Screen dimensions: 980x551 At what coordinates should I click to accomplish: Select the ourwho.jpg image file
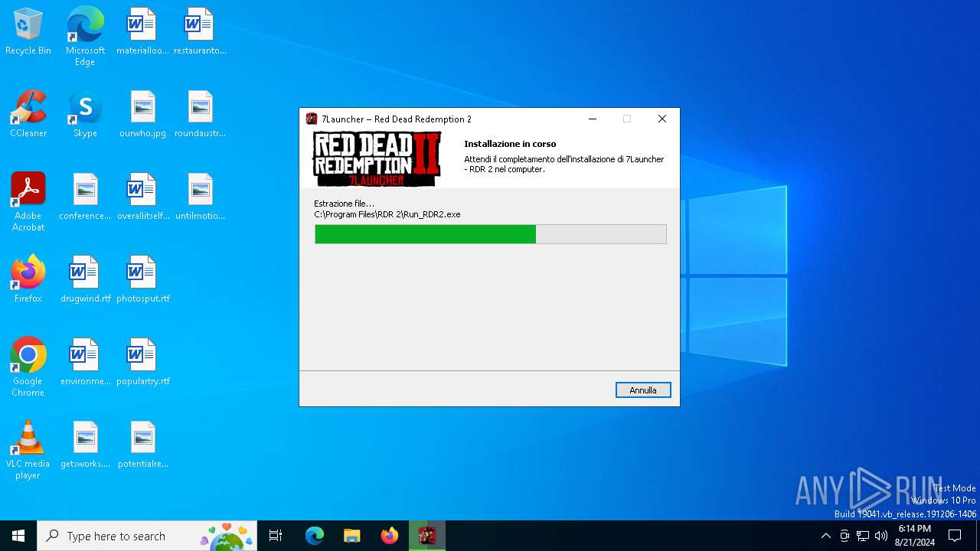pos(142,115)
